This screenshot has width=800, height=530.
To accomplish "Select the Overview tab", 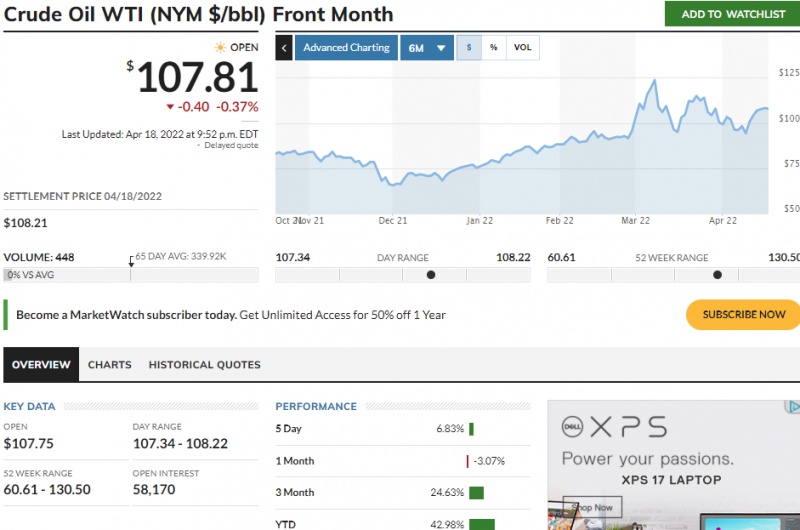I will pyautogui.click(x=41, y=365).
